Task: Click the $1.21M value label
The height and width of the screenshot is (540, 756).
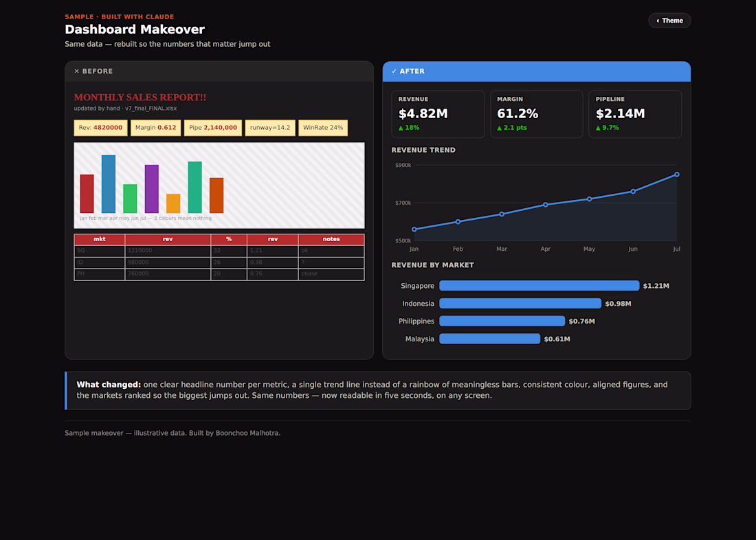Action: [x=656, y=286]
